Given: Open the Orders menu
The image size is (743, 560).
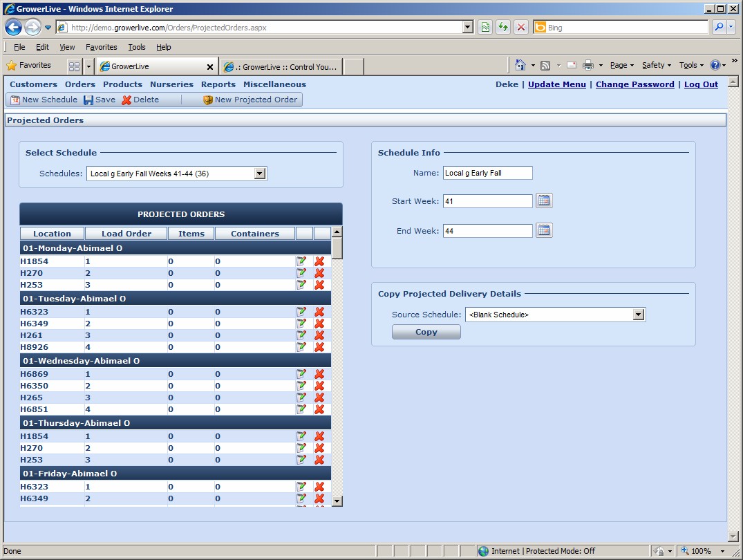Looking at the screenshot, I should tap(80, 84).
